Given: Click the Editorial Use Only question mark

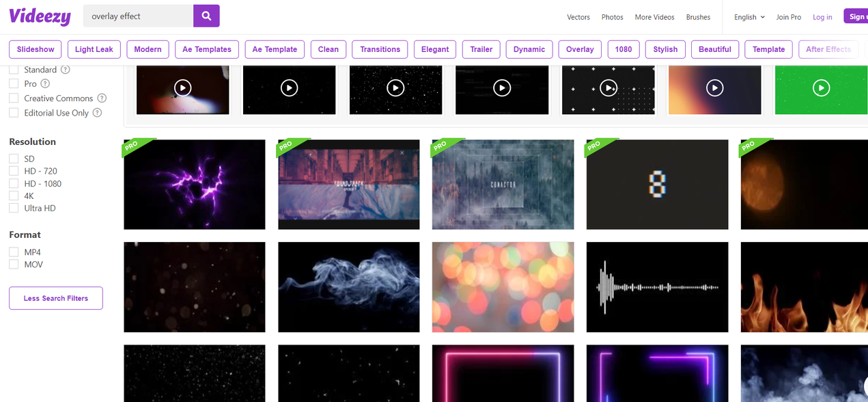Looking at the screenshot, I should 96,112.
